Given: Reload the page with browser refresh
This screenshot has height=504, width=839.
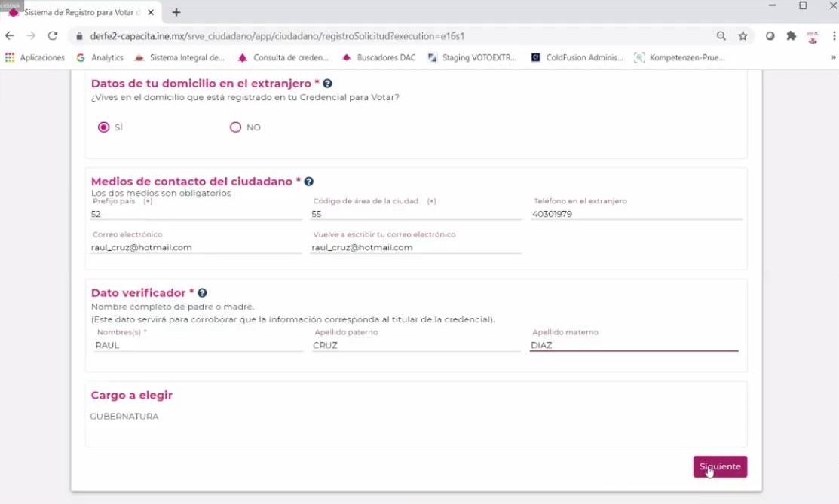Looking at the screenshot, I should (x=53, y=36).
